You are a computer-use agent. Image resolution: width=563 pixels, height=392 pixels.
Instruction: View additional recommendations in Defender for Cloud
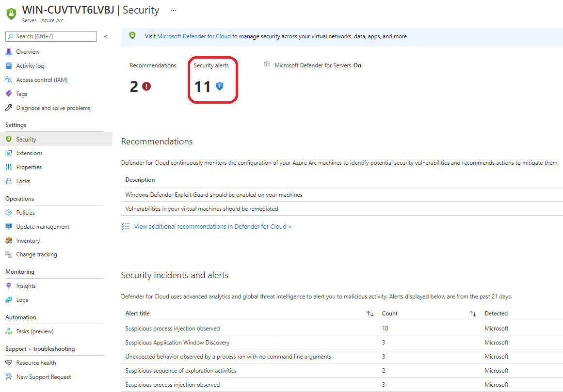pyautogui.click(x=212, y=226)
